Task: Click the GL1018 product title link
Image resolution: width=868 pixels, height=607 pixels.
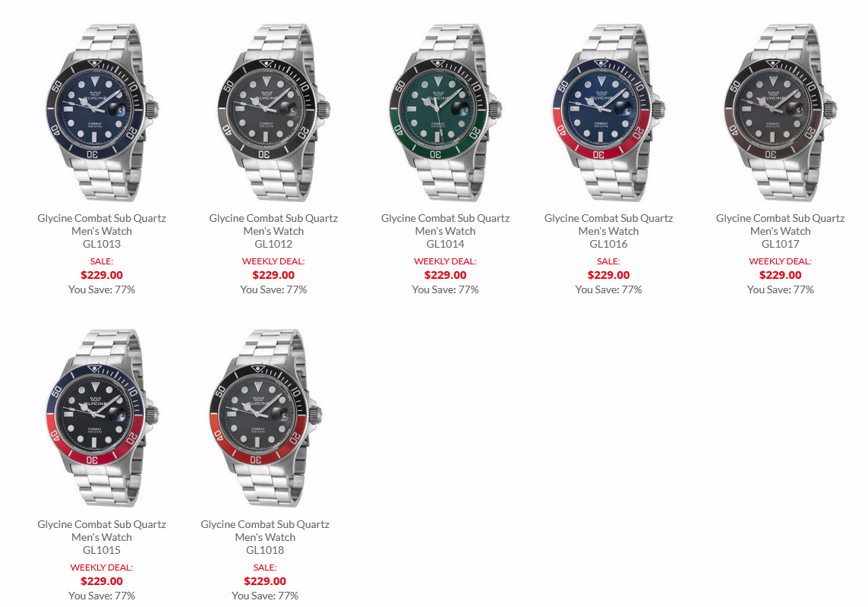Action: pos(265,537)
